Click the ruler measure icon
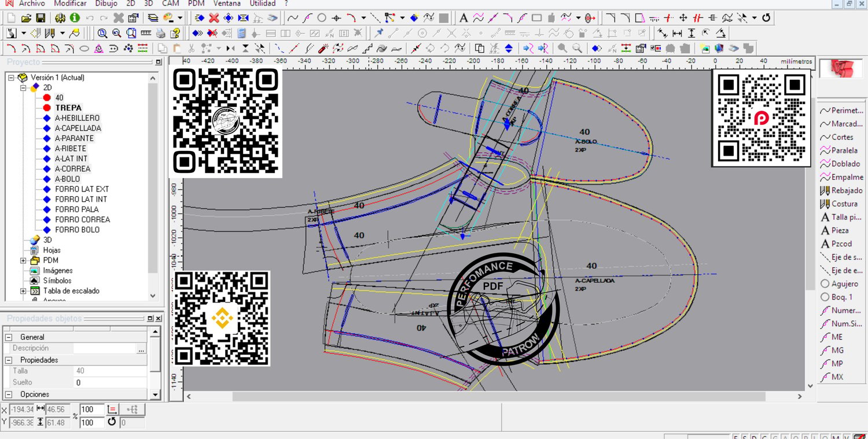 click(x=146, y=33)
